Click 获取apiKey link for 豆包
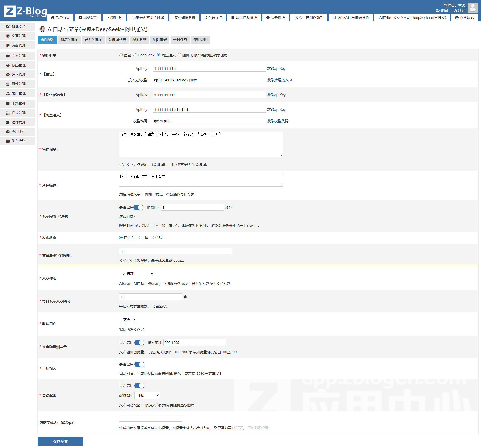The width and height of the screenshot is (481, 448). (x=276, y=69)
